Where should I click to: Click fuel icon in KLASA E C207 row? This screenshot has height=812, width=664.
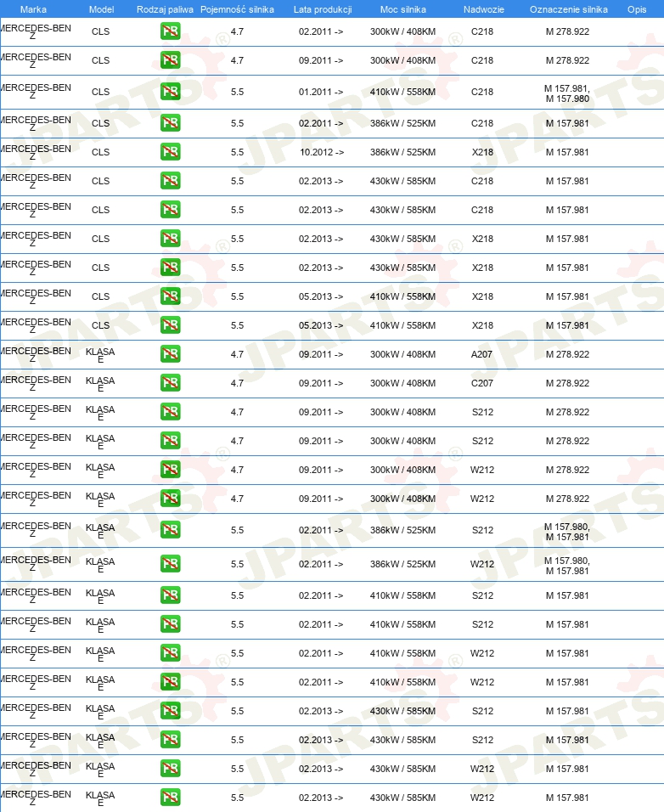pos(171,383)
